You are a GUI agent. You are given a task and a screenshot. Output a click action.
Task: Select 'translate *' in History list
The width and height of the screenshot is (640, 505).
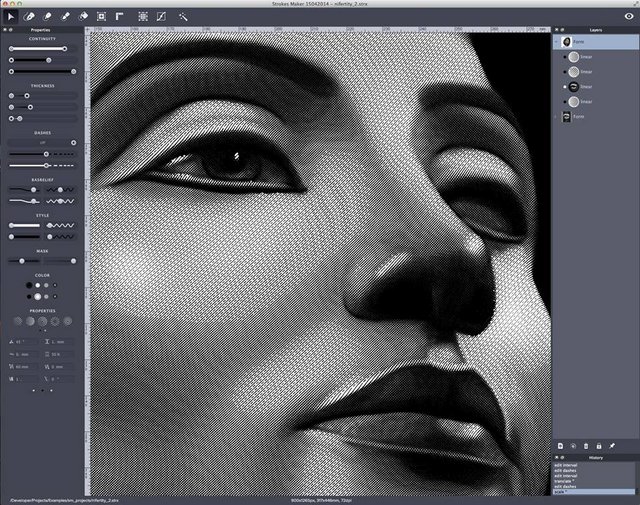point(564,481)
